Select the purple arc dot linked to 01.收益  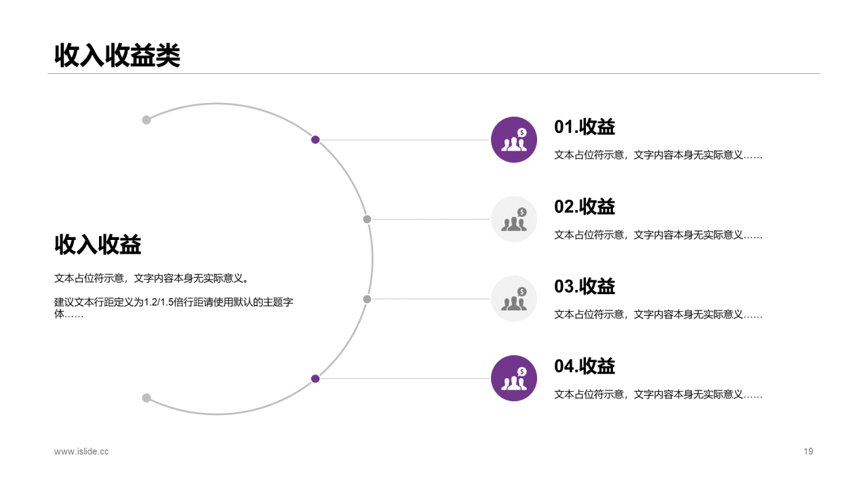tap(315, 140)
